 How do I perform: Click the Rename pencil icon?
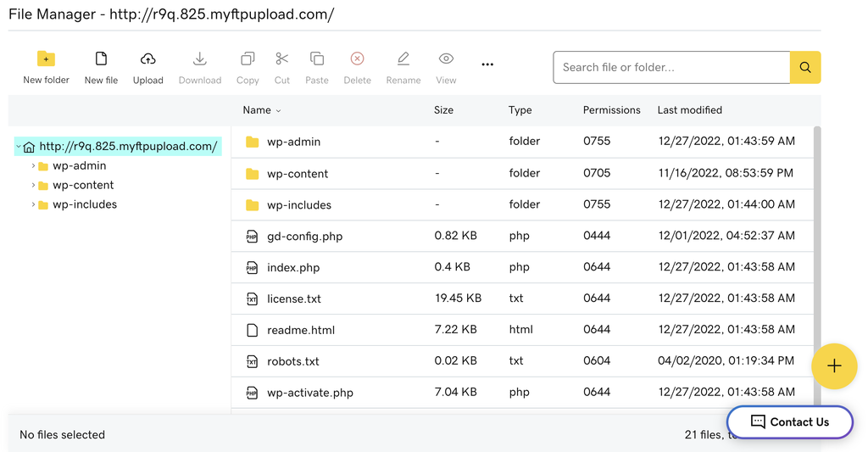coord(403,59)
